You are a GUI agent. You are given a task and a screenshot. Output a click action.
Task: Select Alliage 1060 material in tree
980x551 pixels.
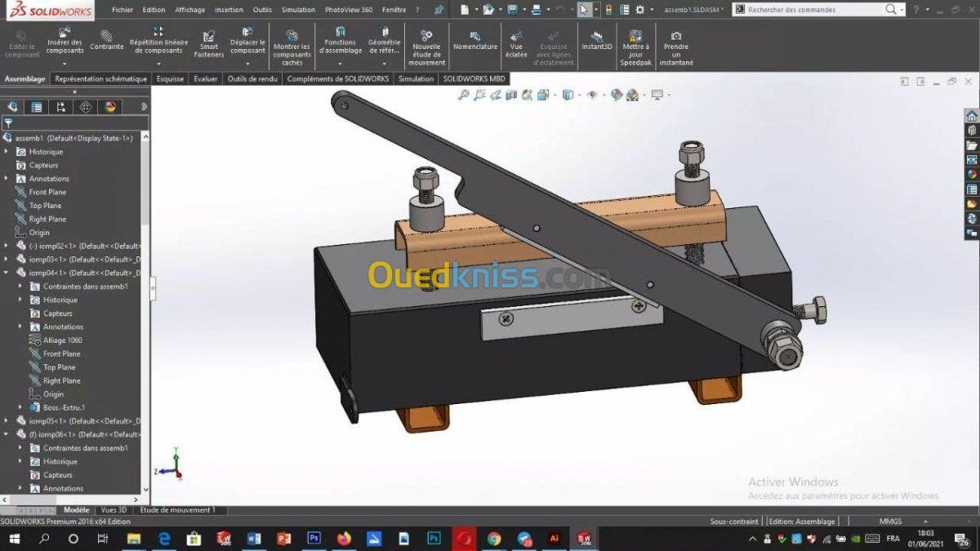click(62, 340)
